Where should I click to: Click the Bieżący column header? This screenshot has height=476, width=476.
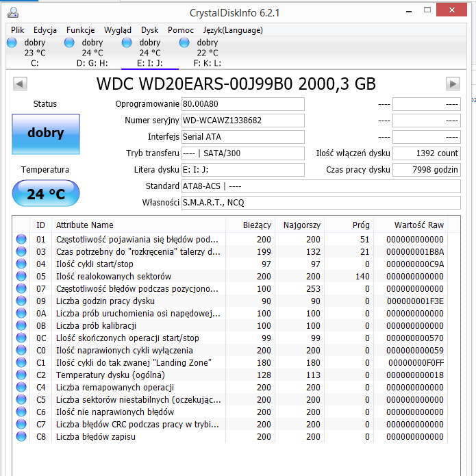251,225
